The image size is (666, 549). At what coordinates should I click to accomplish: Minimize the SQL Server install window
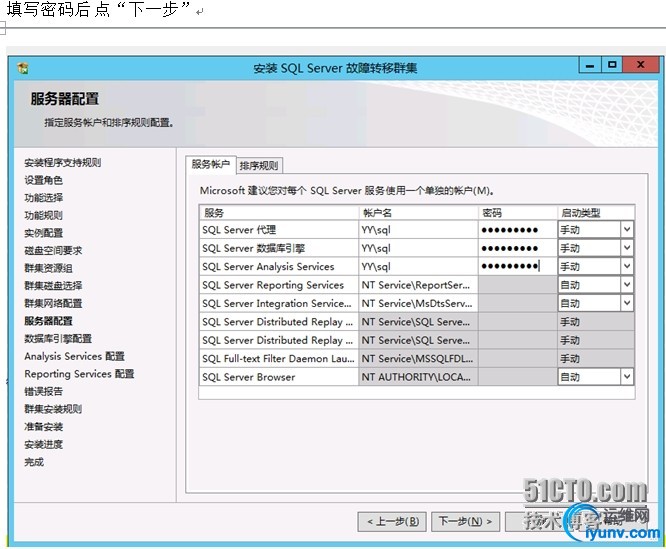coord(590,65)
